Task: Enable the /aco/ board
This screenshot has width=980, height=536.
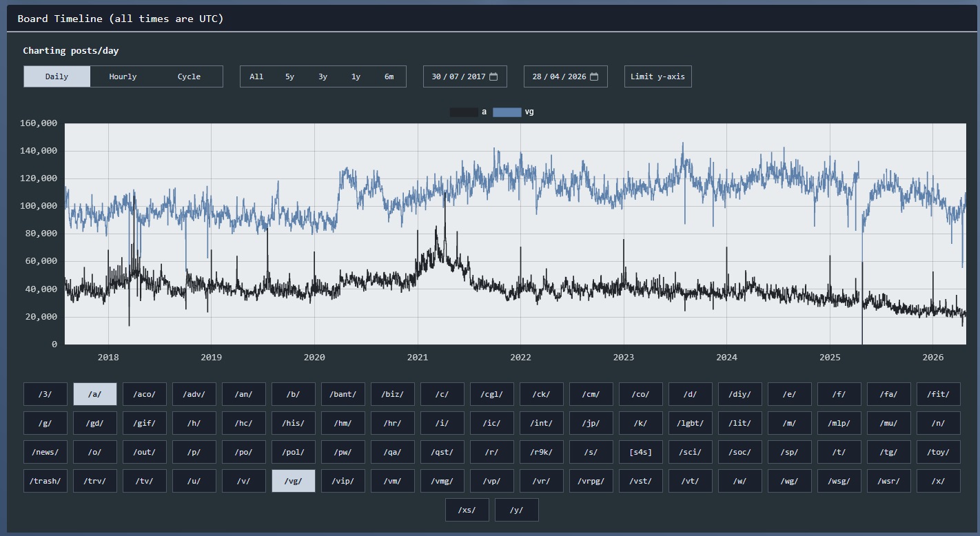Action: coord(145,394)
